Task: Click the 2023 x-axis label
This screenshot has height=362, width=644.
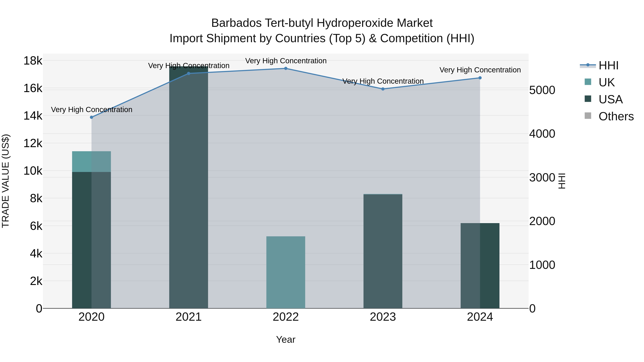Action: tap(383, 317)
